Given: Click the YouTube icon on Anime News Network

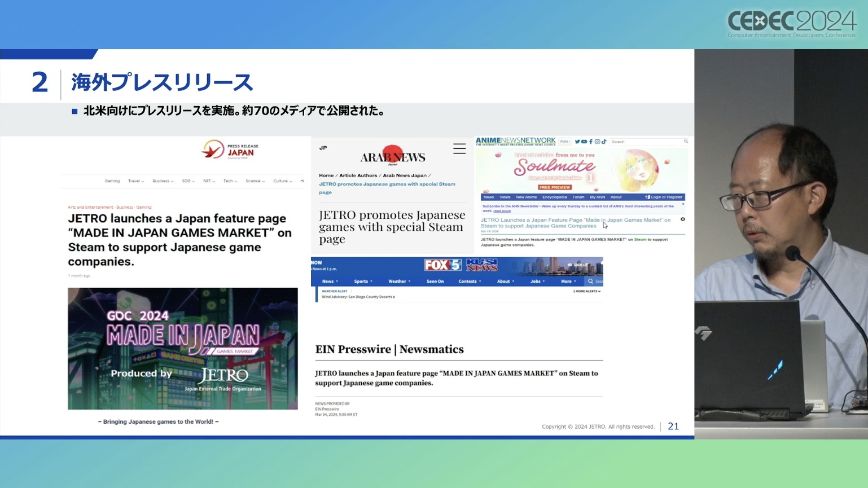Looking at the screenshot, I should pyautogui.click(x=584, y=142).
